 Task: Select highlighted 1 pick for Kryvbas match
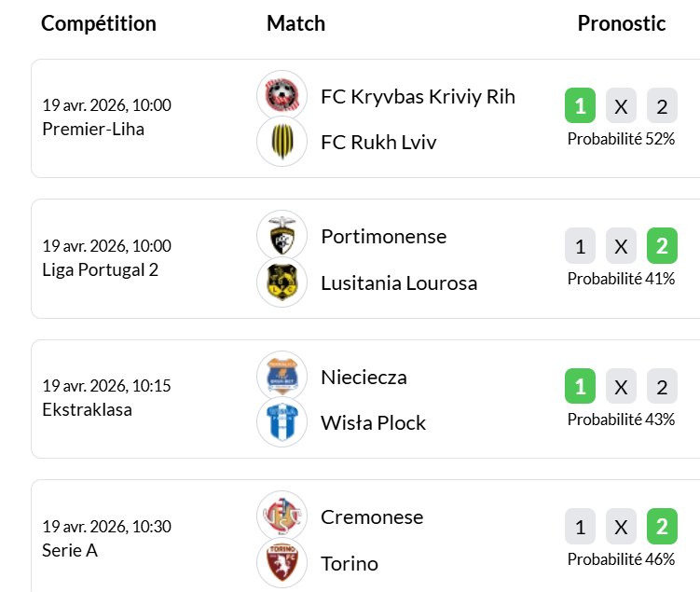[580, 106]
